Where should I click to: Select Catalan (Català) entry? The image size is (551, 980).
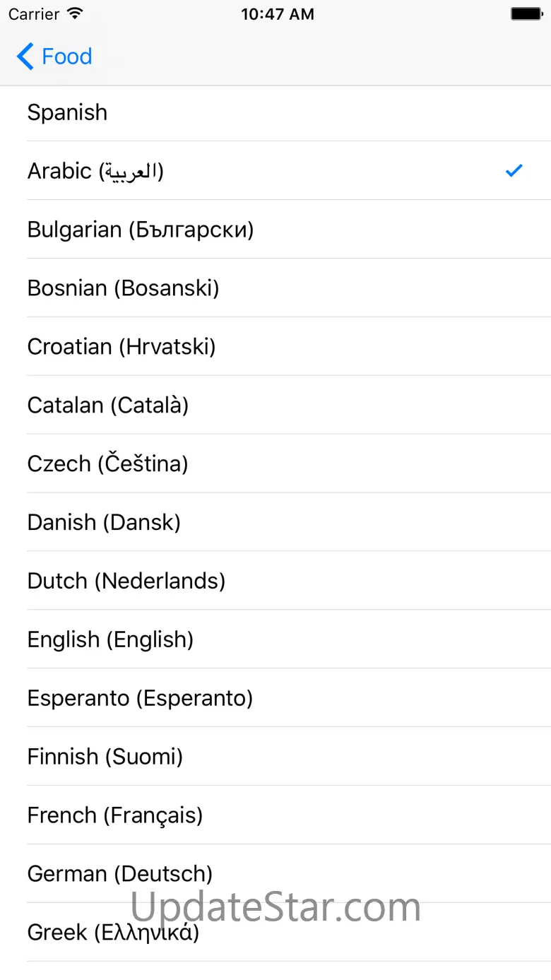275,405
